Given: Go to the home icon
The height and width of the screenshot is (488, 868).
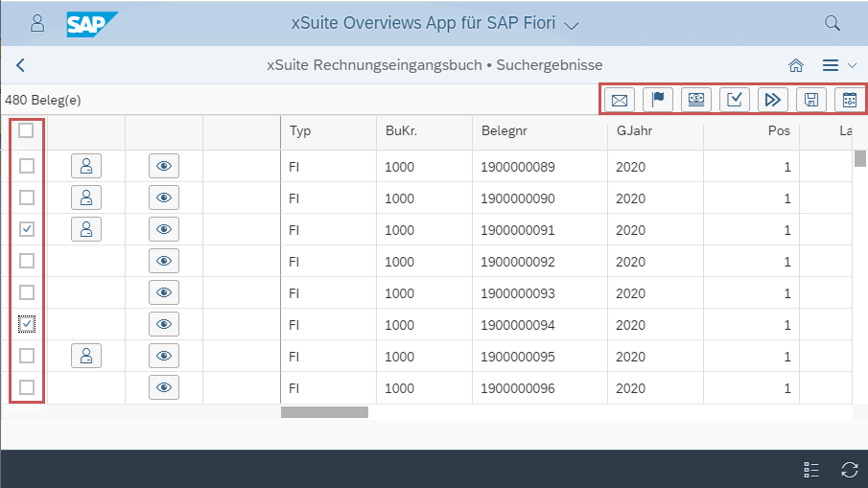Looking at the screenshot, I should [x=796, y=65].
